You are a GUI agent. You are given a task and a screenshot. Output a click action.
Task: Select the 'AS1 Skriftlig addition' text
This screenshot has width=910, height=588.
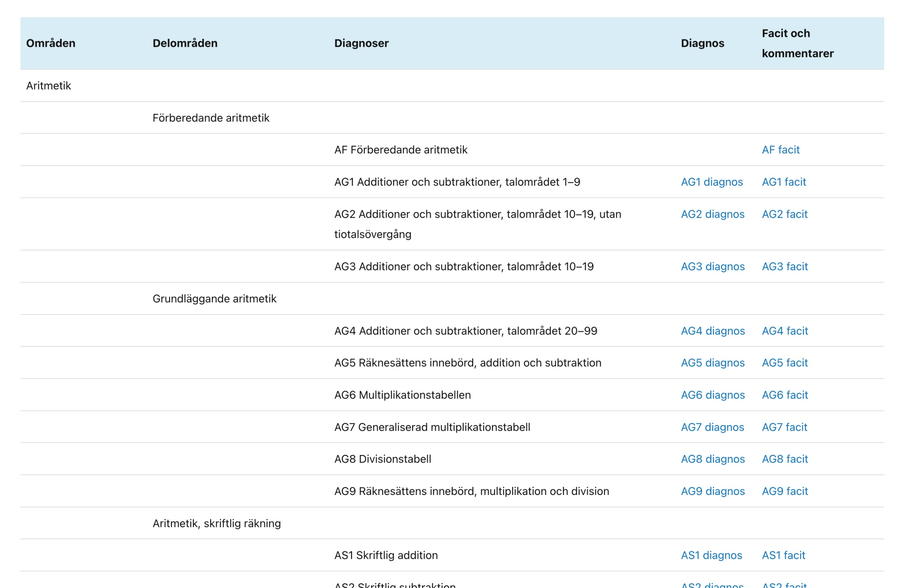[386, 555]
